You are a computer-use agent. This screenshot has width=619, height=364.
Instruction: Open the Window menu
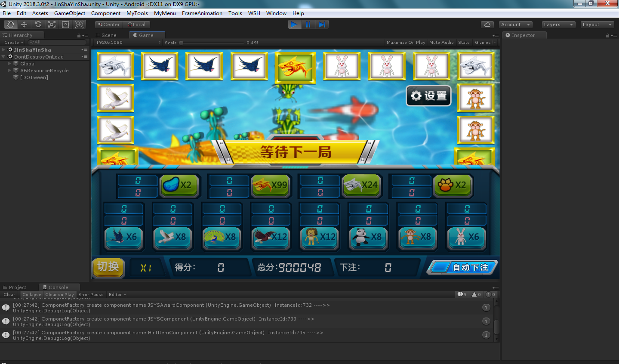point(276,13)
